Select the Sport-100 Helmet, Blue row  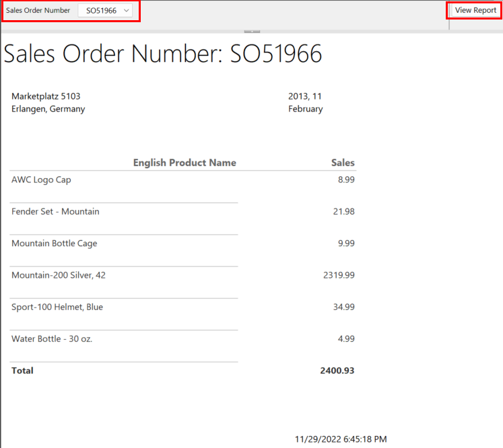click(x=57, y=307)
